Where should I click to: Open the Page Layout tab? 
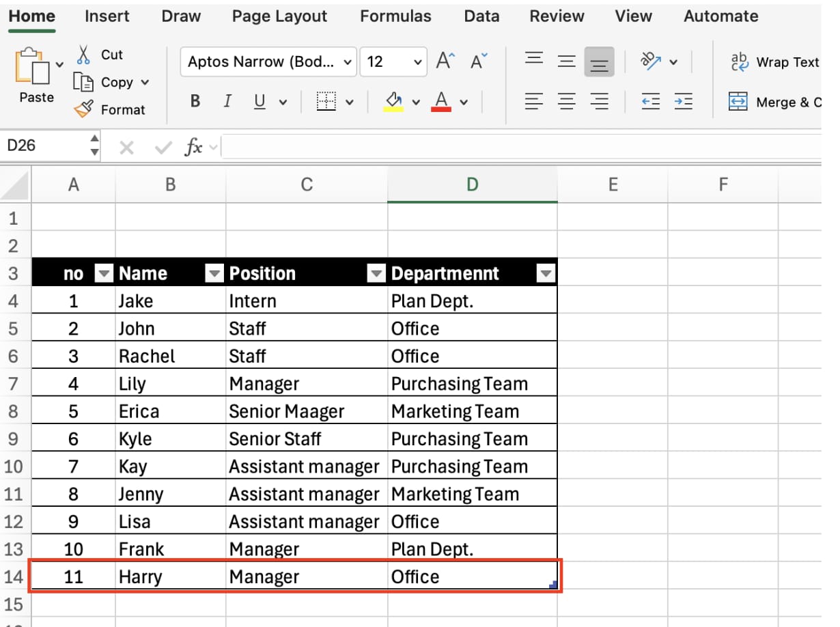point(279,16)
